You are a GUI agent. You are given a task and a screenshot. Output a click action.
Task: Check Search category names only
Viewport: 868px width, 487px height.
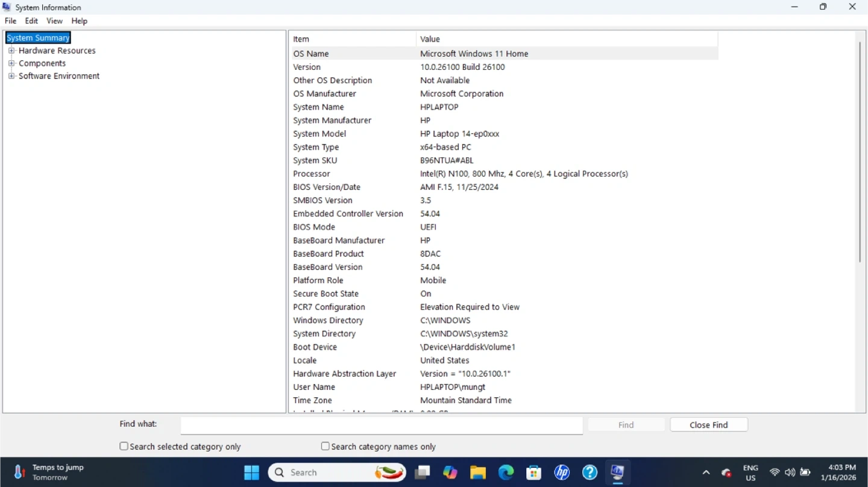click(325, 447)
